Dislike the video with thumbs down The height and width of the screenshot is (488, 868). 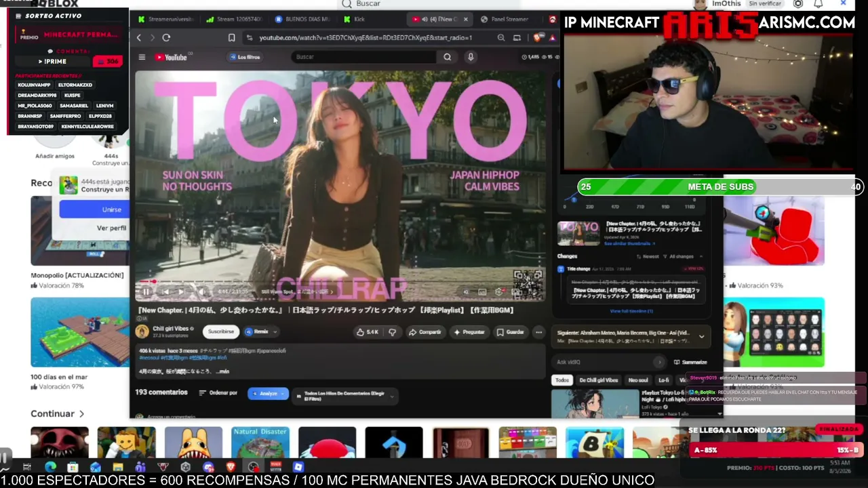coord(392,332)
